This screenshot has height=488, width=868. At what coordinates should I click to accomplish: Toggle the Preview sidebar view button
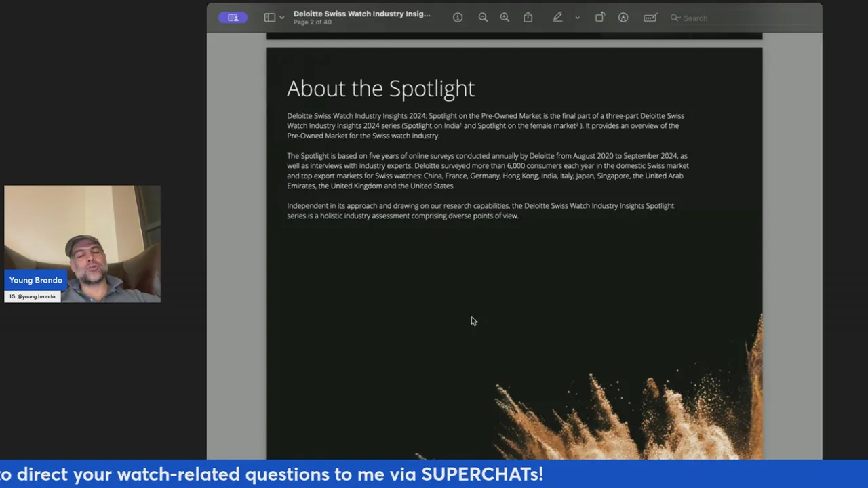click(x=270, y=18)
